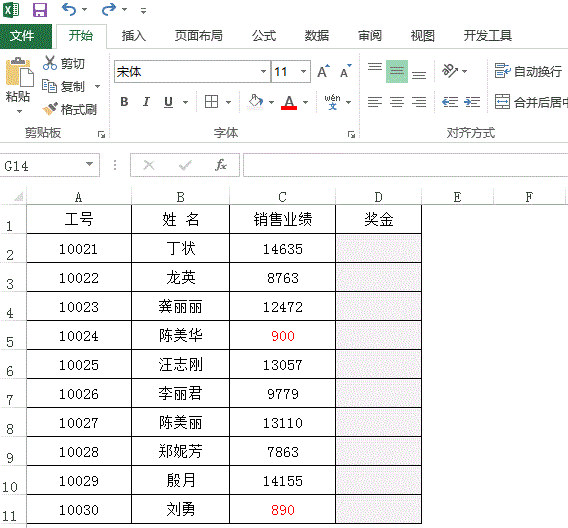Expand the fill color dropdown arrow
This screenshot has width=568, height=528.
tap(271, 102)
